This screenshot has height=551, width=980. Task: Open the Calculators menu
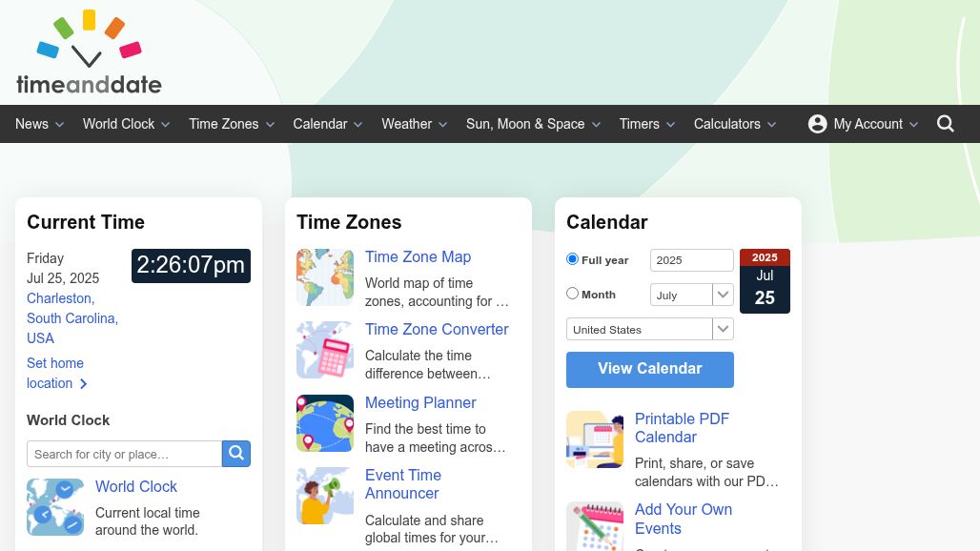(x=735, y=124)
